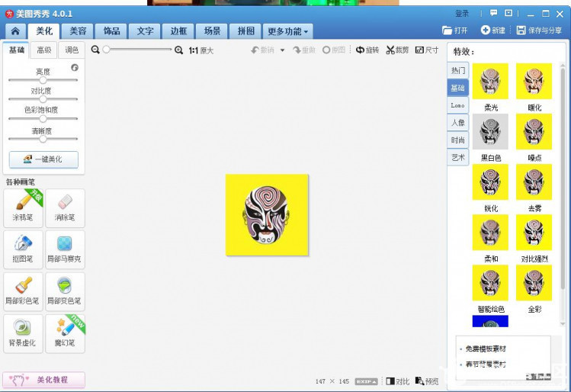Apply the 锐化 effect thumbnail
This screenshot has width=571, height=392.
tap(490, 182)
